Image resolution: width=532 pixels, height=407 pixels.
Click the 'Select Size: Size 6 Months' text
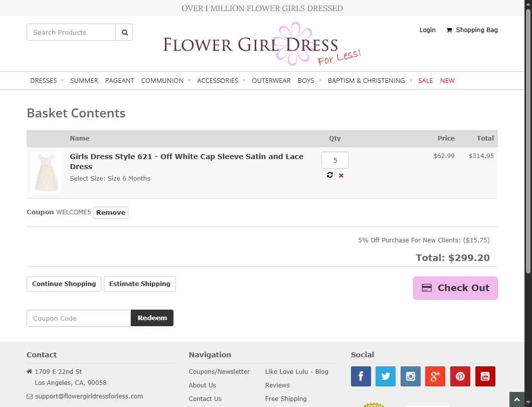pos(110,179)
